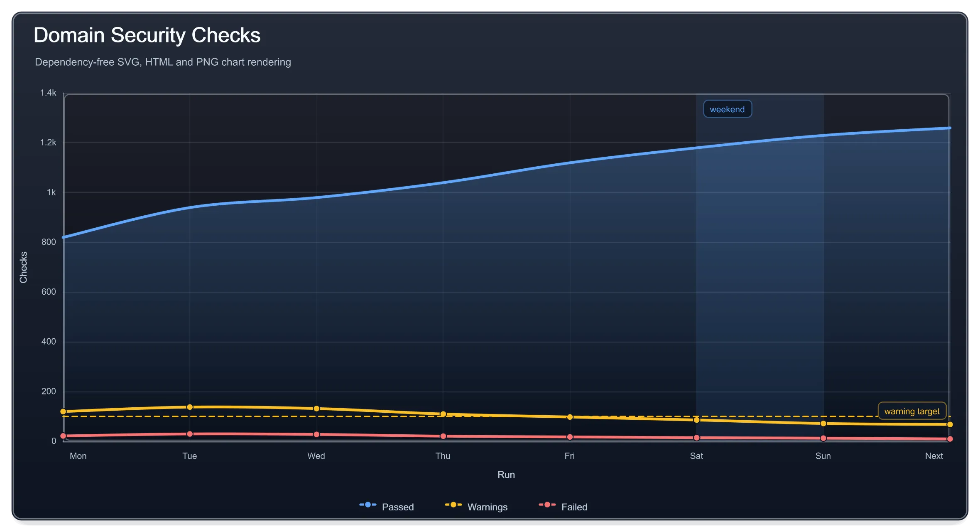Toggle the Passed series in legend
The height and width of the screenshot is (532, 980).
[x=387, y=507]
